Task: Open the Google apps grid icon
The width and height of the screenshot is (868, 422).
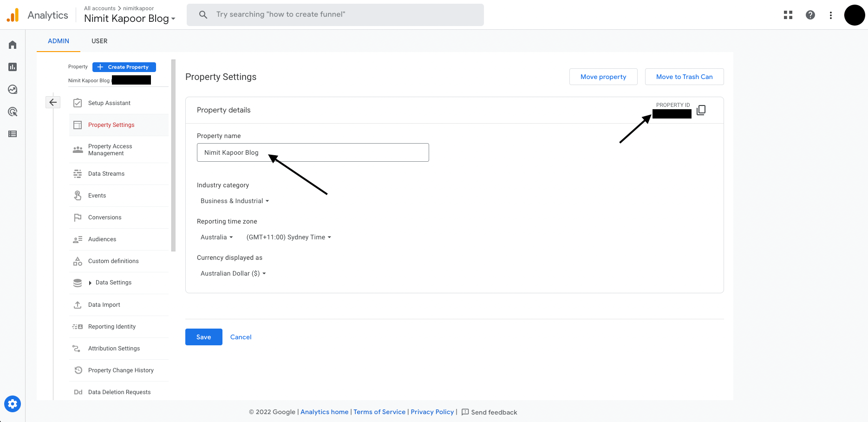Action: 788,15
